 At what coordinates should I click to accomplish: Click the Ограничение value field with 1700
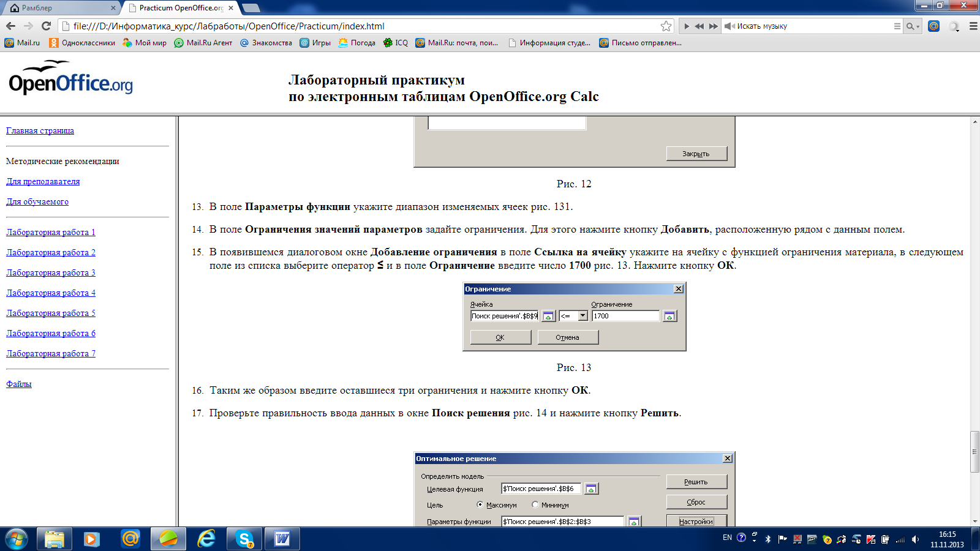point(625,316)
